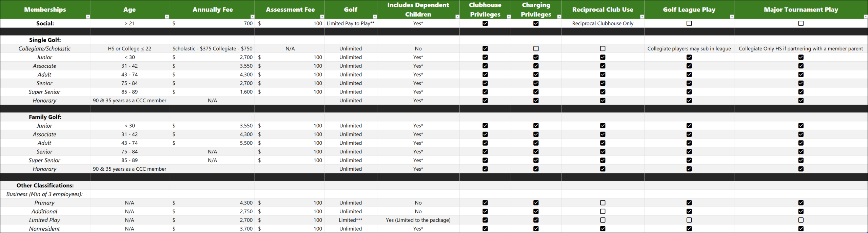Uncheck Social membership Clubhouse Privileges checkbox
The width and height of the screenshot is (868, 233).
[x=485, y=23]
